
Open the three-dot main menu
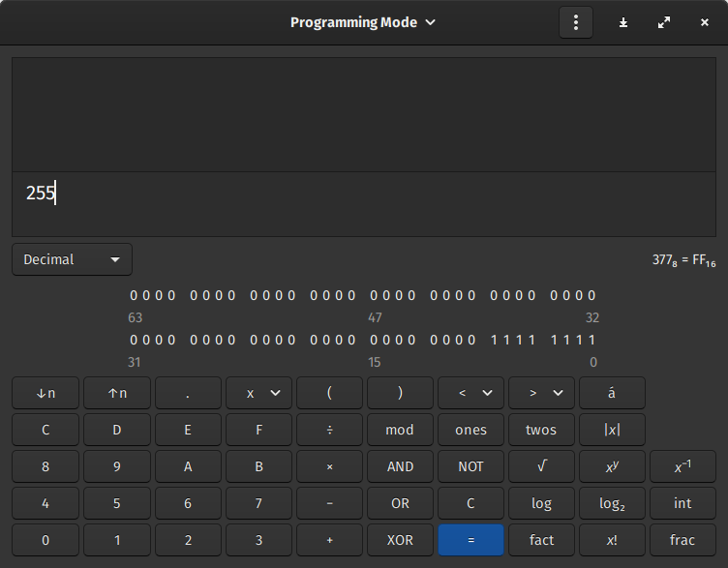coord(575,22)
